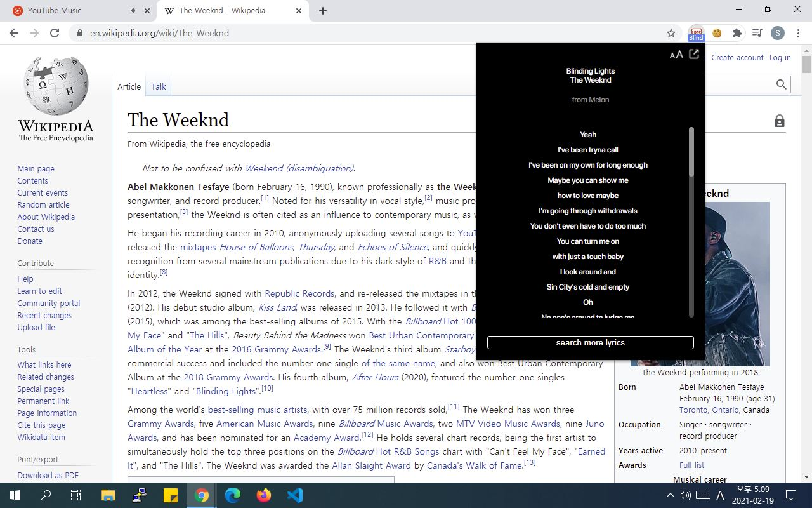Click Download as PDF link
This screenshot has width=812, height=508.
click(x=48, y=475)
